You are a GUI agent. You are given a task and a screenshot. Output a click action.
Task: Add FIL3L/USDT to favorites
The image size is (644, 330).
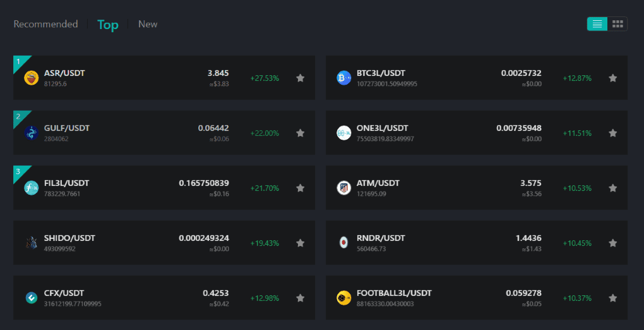pyautogui.click(x=301, y=188)
